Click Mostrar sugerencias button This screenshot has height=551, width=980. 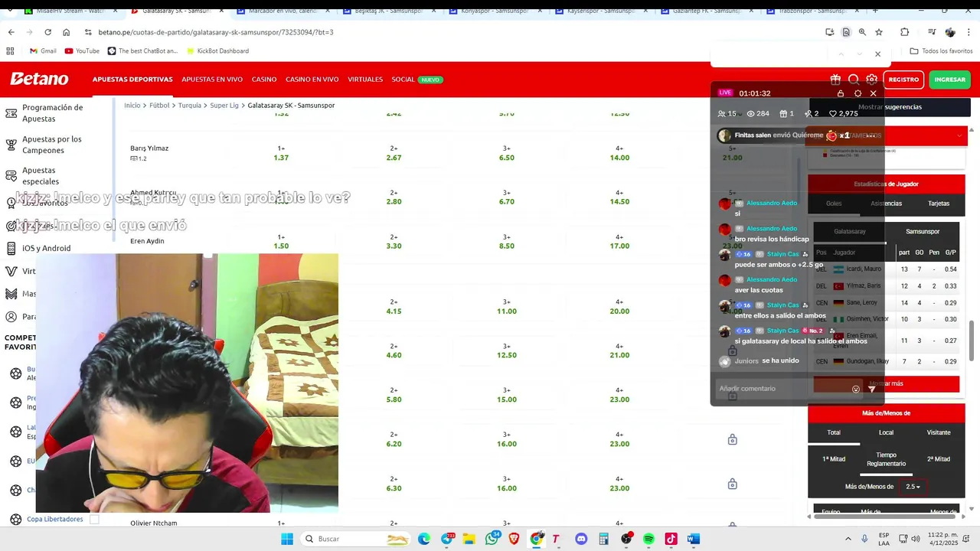[x=890, y=107]
